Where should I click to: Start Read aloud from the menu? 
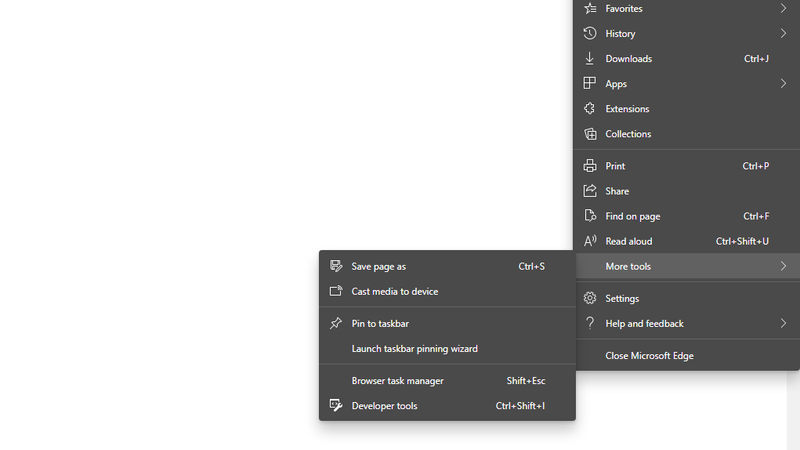click(x=686, y=241)
